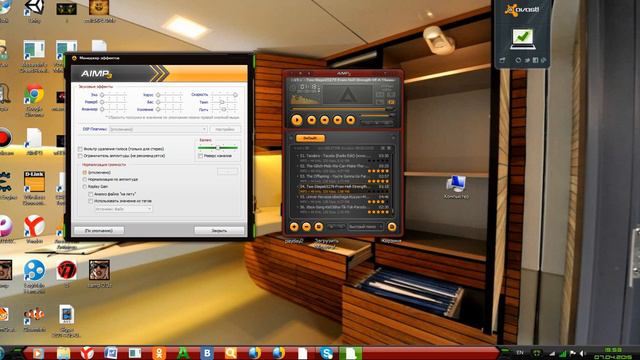
Task: Open the green letter A icon in taskbar
Action: (183, 353)
